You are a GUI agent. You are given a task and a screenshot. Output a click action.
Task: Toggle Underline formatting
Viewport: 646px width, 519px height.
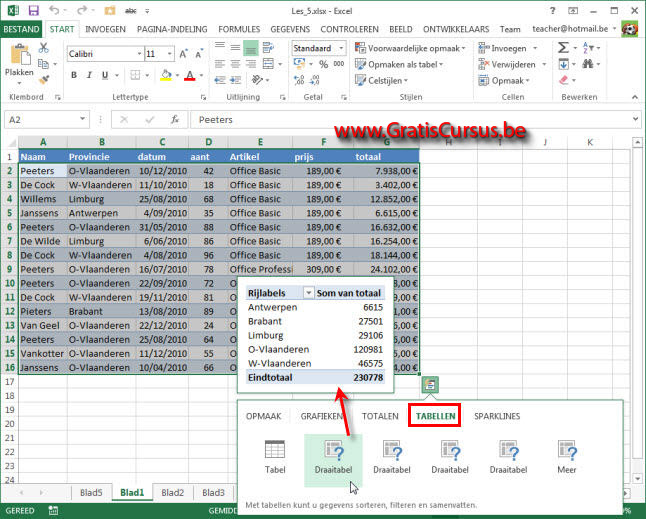105,75
